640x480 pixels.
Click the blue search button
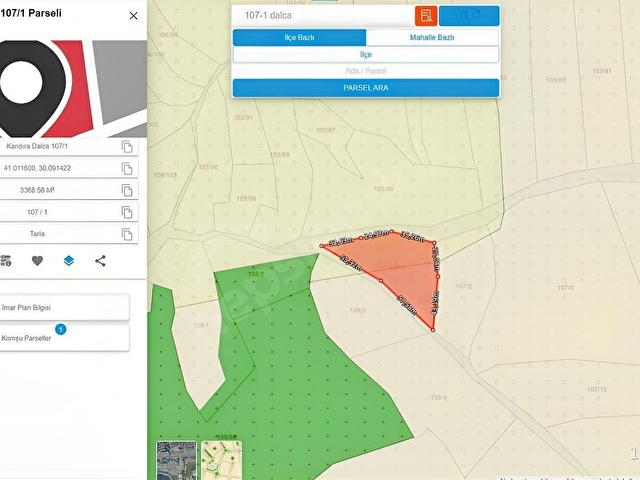pyautogui.click(x=469, y=16)
